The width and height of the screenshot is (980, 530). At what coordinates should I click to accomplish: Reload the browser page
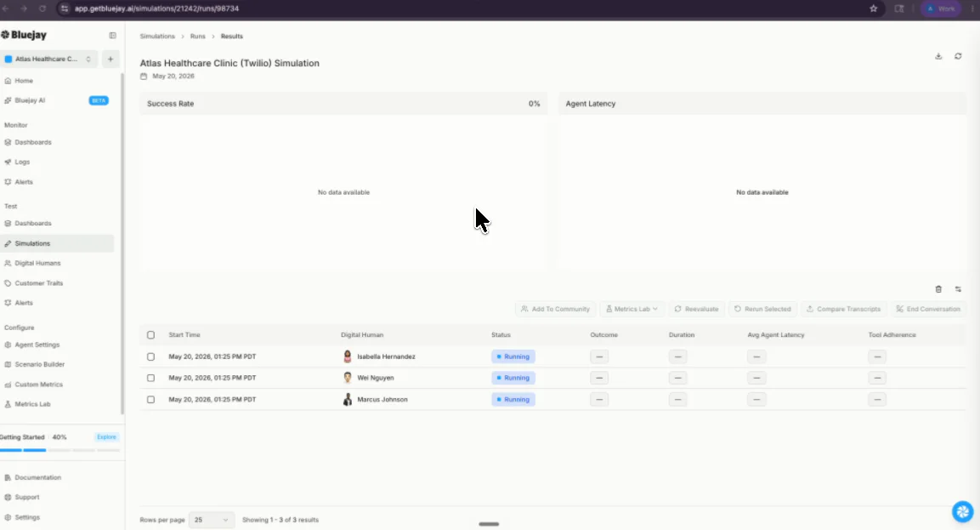pyautogui.click(x=42, y=9)
